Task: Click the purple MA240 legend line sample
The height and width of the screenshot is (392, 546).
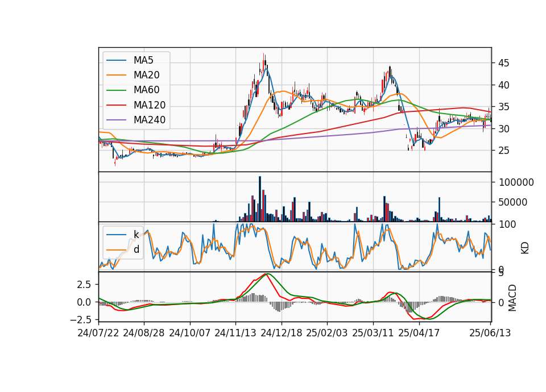Action: tap(116, 120)
